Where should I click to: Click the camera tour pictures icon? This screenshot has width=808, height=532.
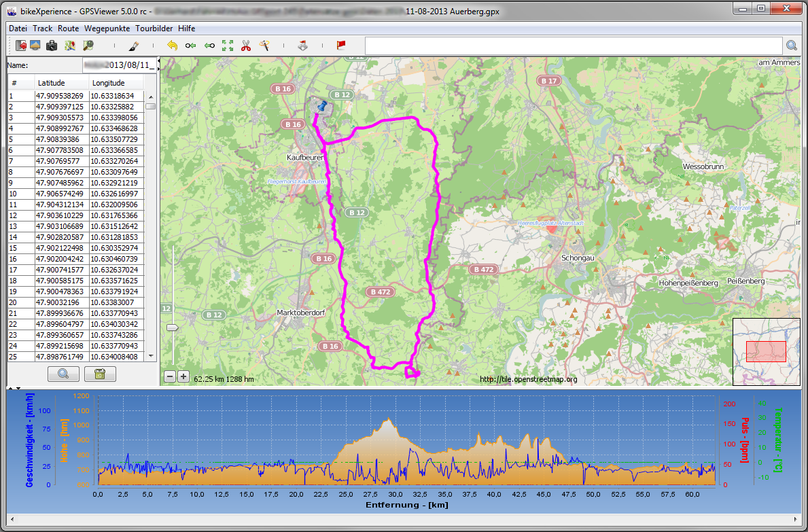52,46
